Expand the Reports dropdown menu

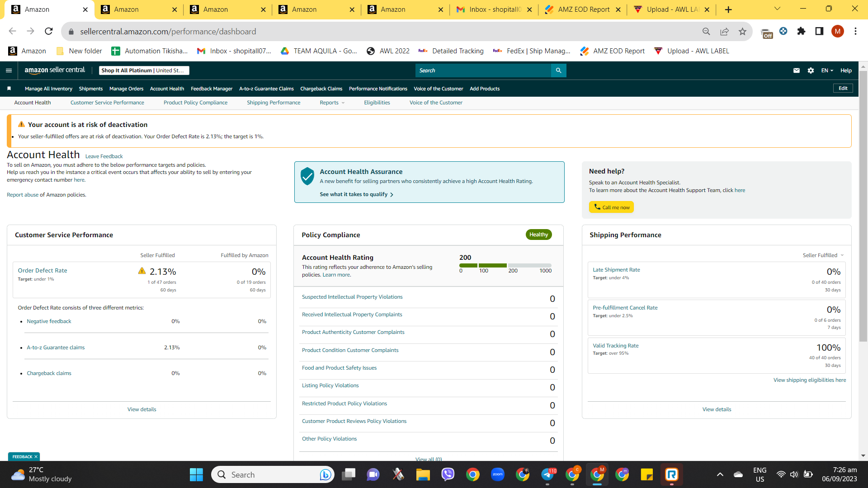[x=332, y=103]
